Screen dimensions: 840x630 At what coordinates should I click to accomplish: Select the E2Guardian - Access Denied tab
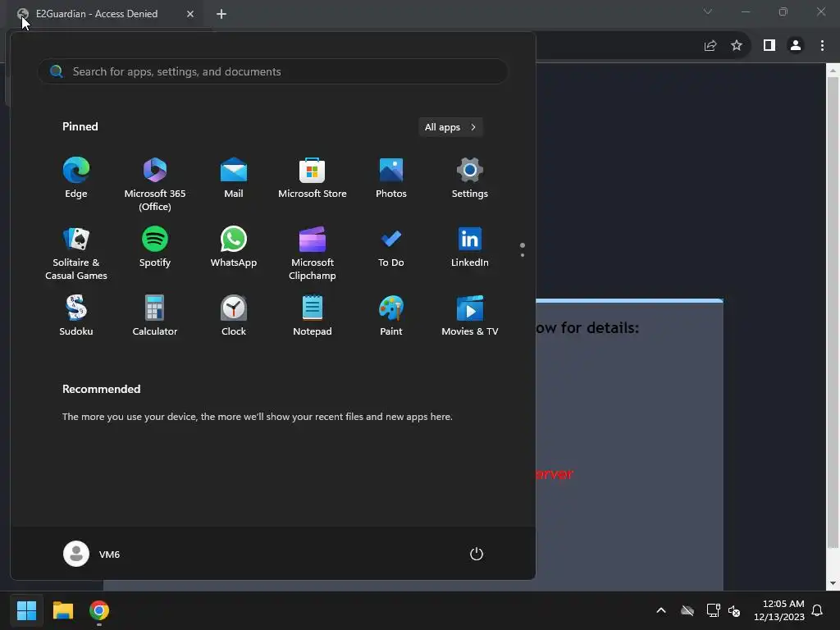[104, 15]
